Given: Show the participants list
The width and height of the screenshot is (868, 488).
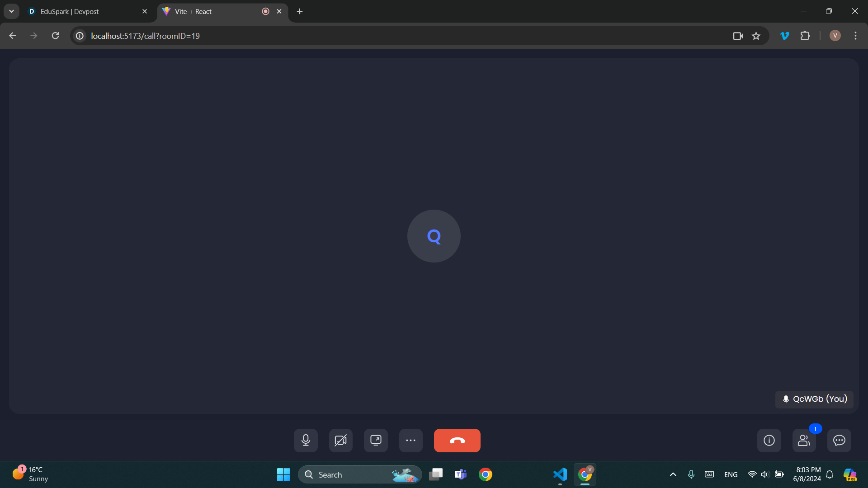Looking at the screenshot, I should point(804,440).
